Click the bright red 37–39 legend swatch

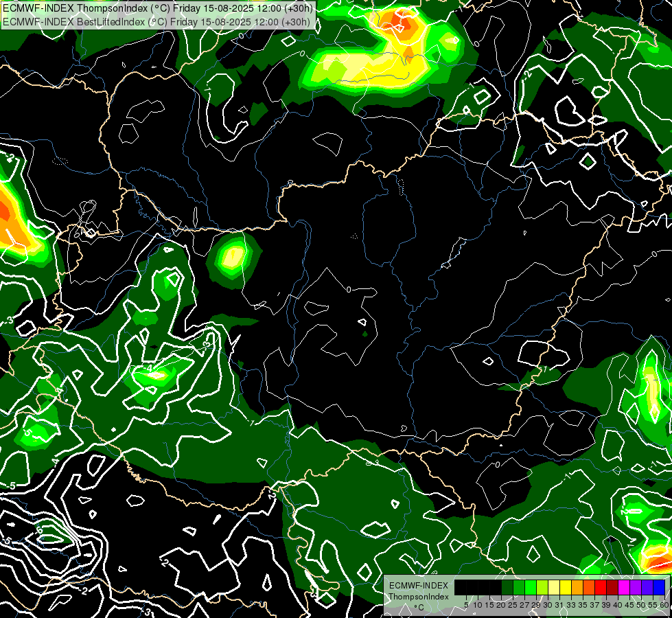pos(601,588)
